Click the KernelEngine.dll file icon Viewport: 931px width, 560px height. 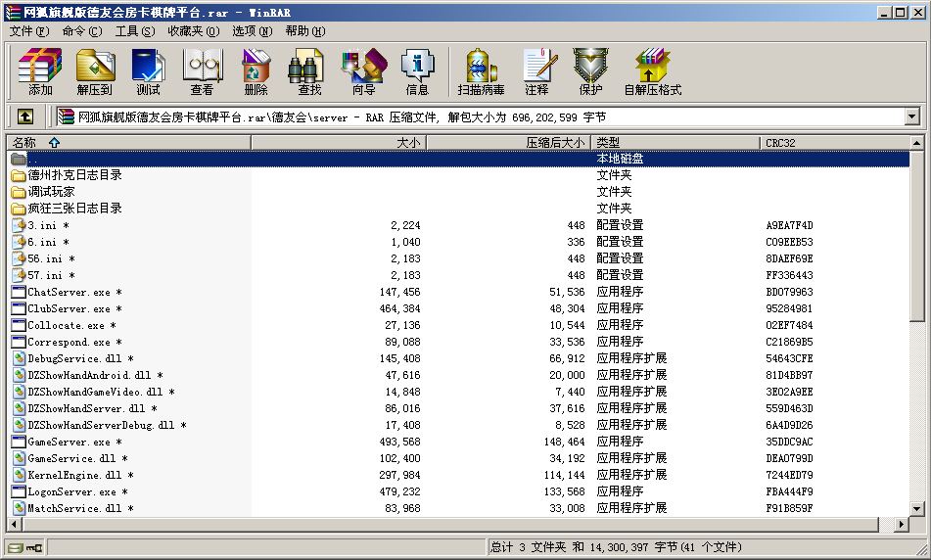click(19, 475)
